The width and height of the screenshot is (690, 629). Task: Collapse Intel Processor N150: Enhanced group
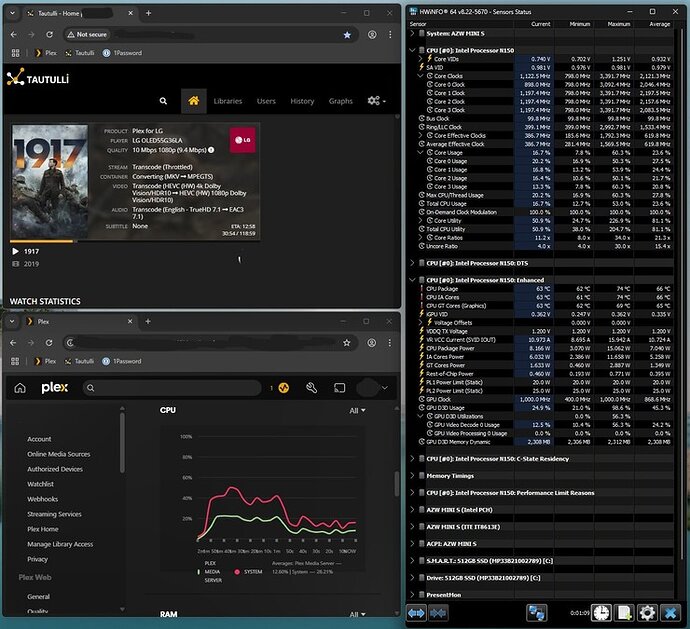click(412, 280)
